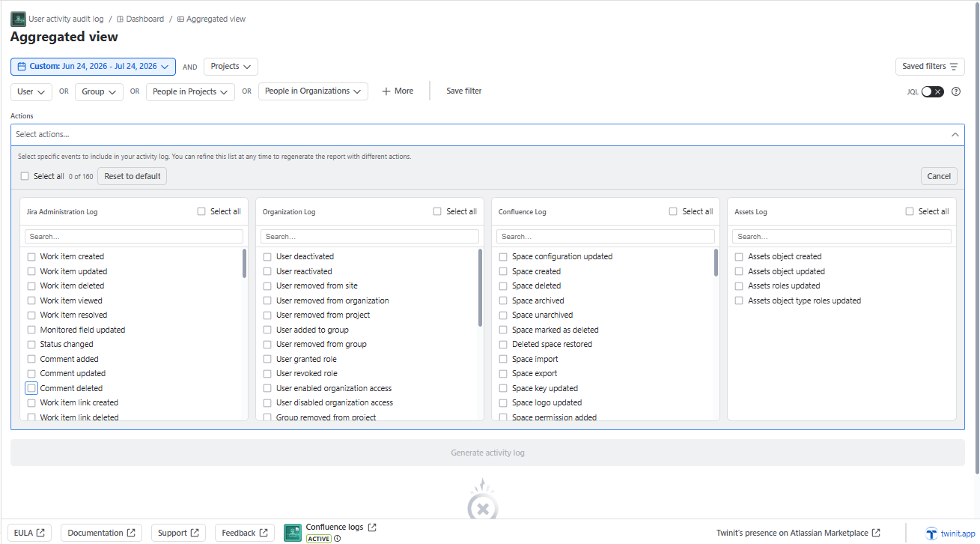
Task: Focus the Organization Log search field
Action: pyautogui.click(x=370, y=237)
